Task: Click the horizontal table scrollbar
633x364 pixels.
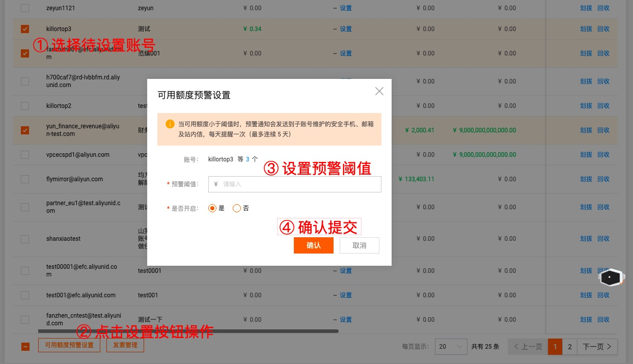Action: coord(188,331)
